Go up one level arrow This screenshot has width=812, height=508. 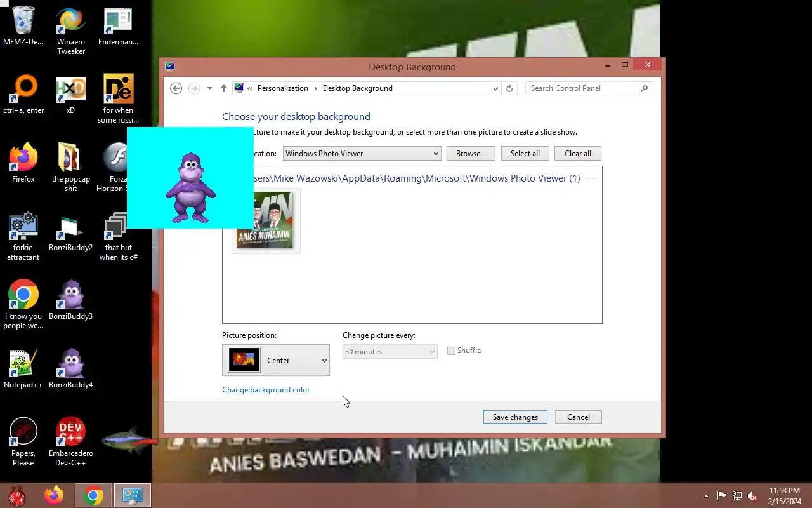click(x=224, y=88)
